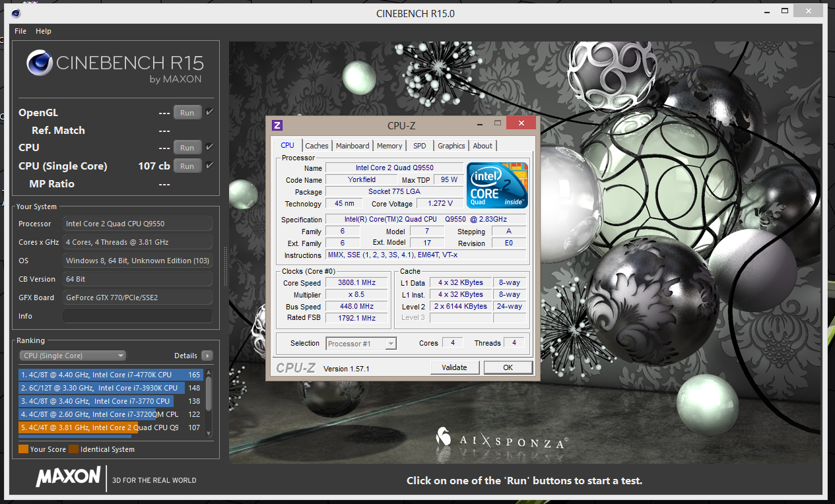Click the Details arrow icon in Ranking
This screenshot has height=504, width=835.
207,356
